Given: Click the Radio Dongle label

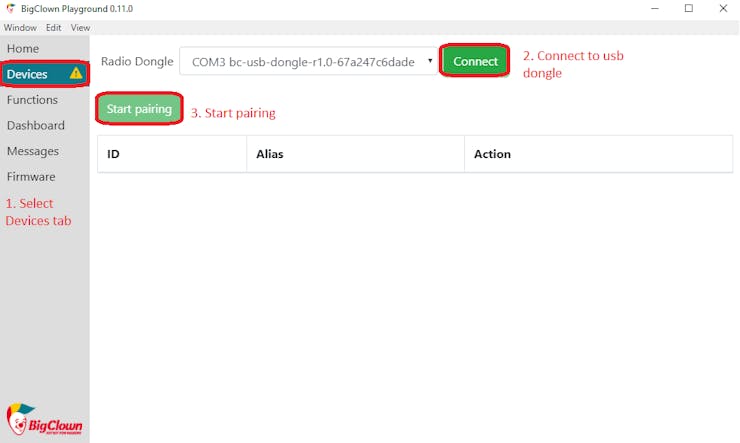Looking at the screenshot, I should (137, 61).
